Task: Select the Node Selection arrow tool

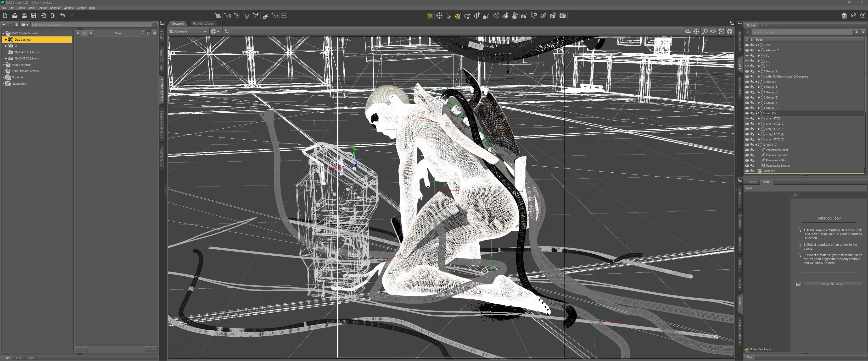Action: 449,15
